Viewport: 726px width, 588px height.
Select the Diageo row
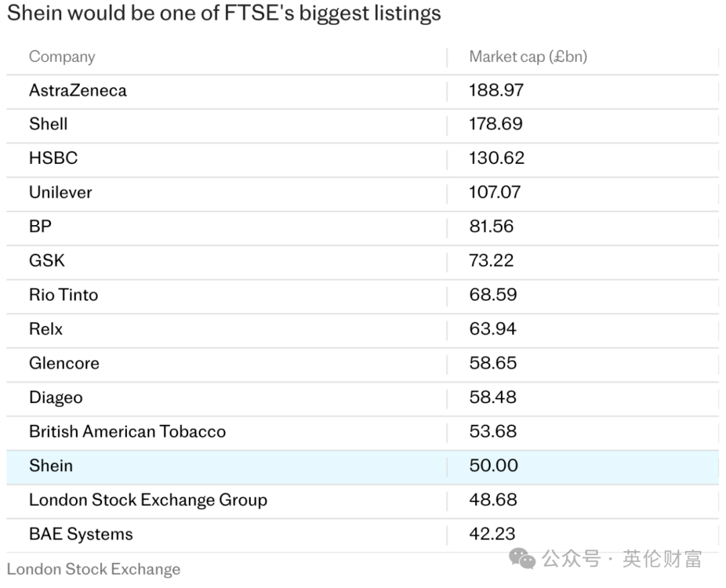[x=362, y=398]
